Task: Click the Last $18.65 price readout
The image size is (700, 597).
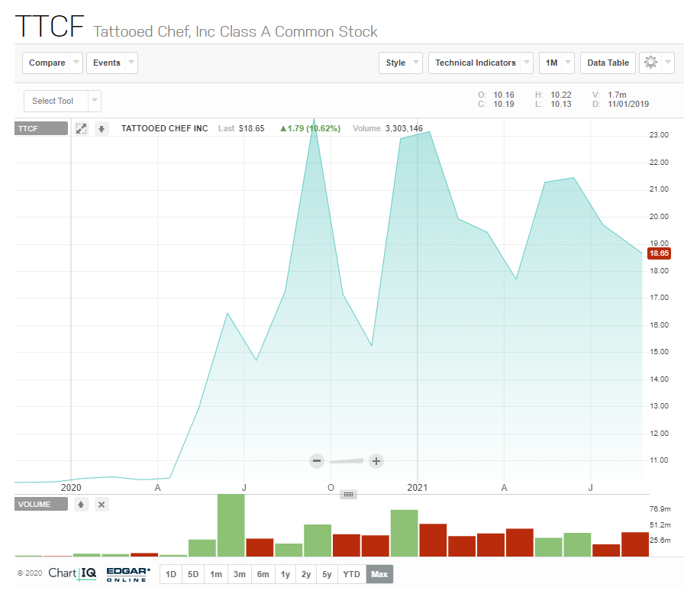Action: [x=241, y=128]
